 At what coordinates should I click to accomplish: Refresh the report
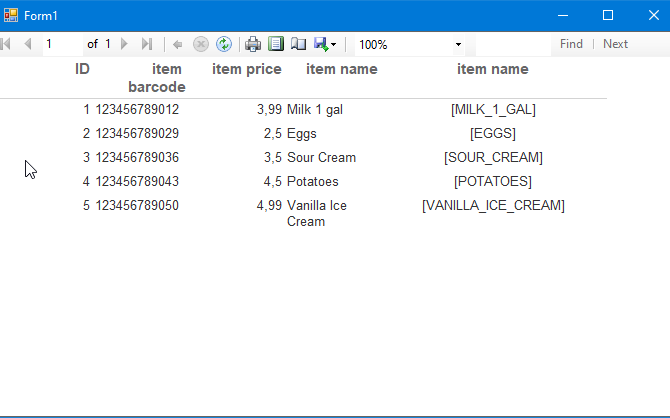pos(224,44)
